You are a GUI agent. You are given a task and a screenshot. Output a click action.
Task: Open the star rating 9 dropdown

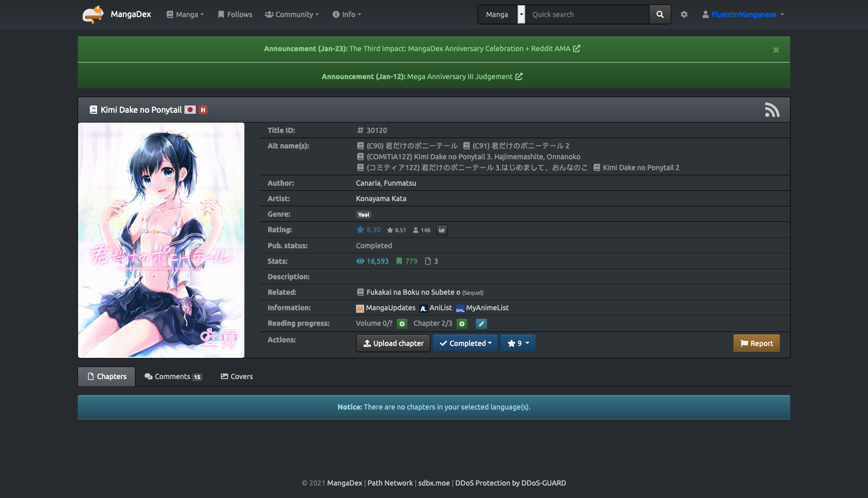click(518, 343)
